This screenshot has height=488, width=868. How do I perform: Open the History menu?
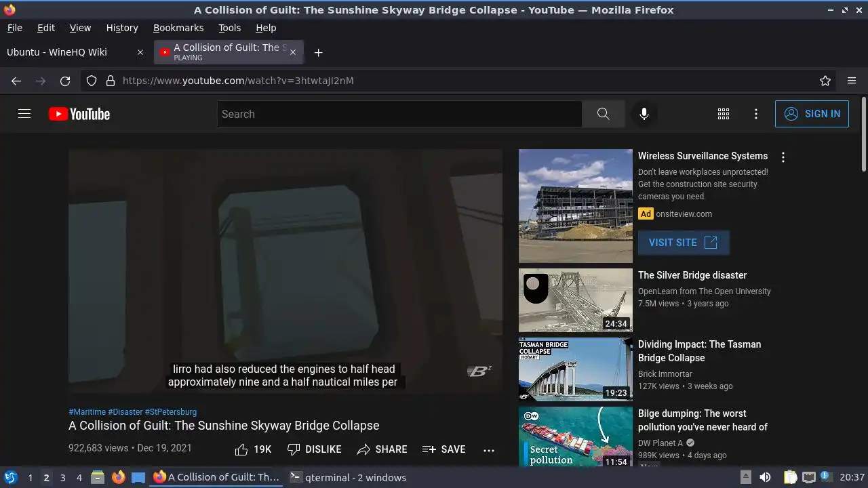pos(122,28)
